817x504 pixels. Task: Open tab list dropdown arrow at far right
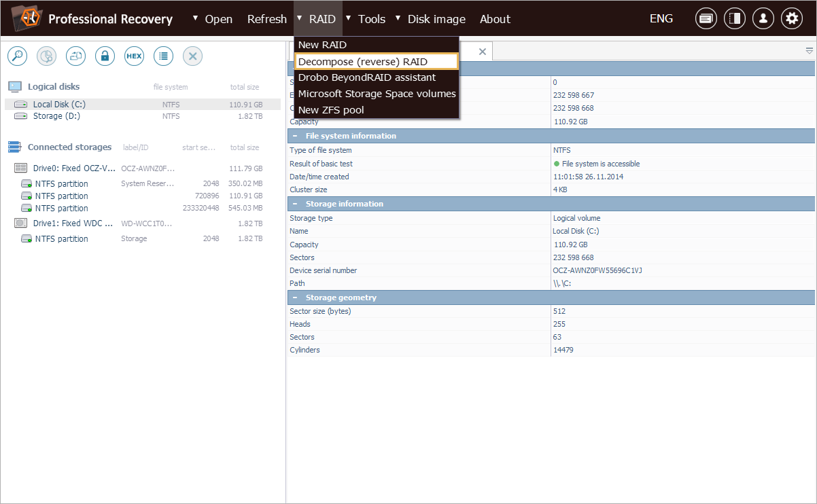[x=809, y=51]
